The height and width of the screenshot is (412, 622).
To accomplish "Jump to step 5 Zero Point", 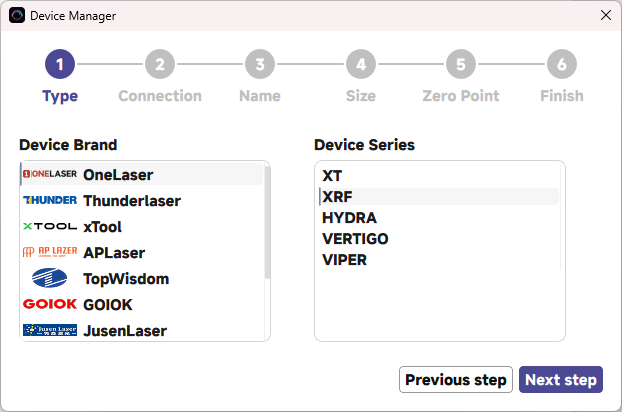I will click(x=461, y=64).
